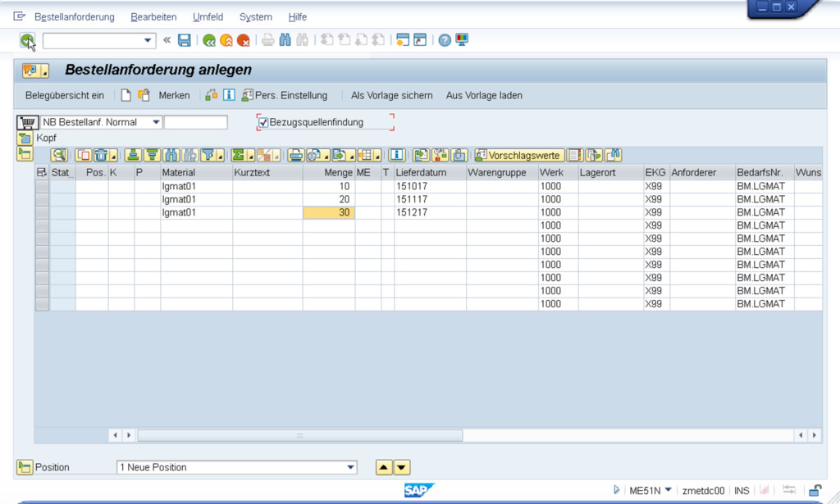The height and width of the screenshot is (504, 840).
Task: Click the Vorschlagswerte button
Action: (x=519, y=155)
